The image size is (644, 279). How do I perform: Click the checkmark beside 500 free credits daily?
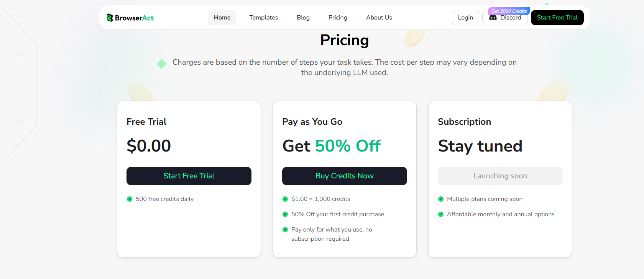(x=130, y=199)
